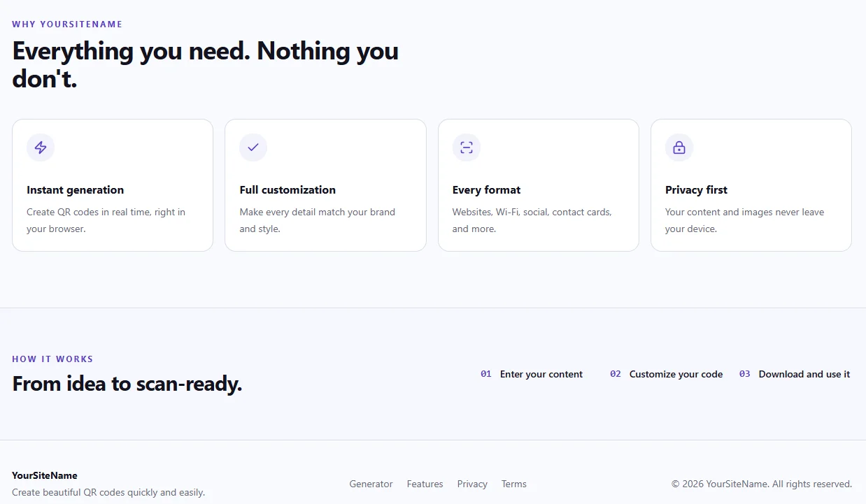Click the 'Privacy first' card title
This screenshot has width=866, height=504.
pyautogui.click(x=696, y=189)
